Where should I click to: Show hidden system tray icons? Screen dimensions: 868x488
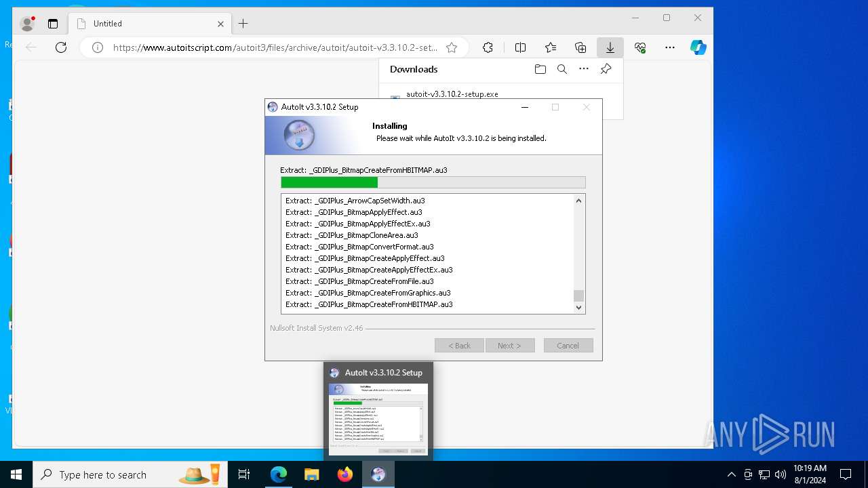(731, 474)
